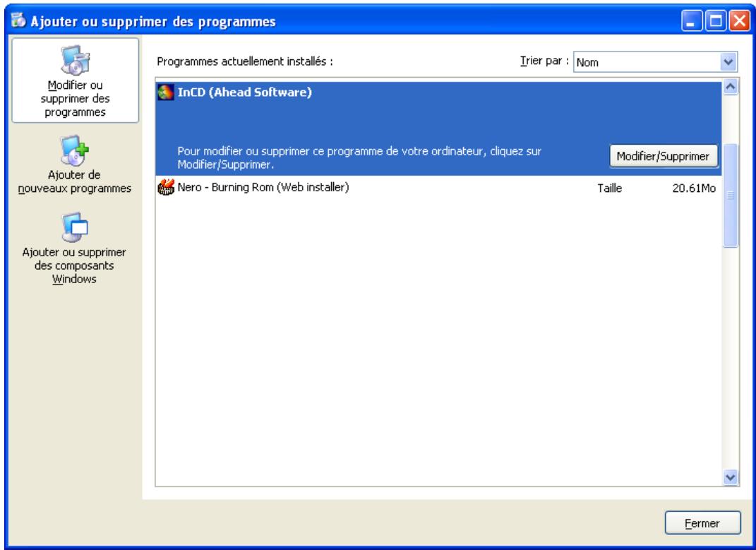Open the Ajouter ou supprimer des composants Windows icon
The height and width of the screenshot is (550, 756).
75,227
